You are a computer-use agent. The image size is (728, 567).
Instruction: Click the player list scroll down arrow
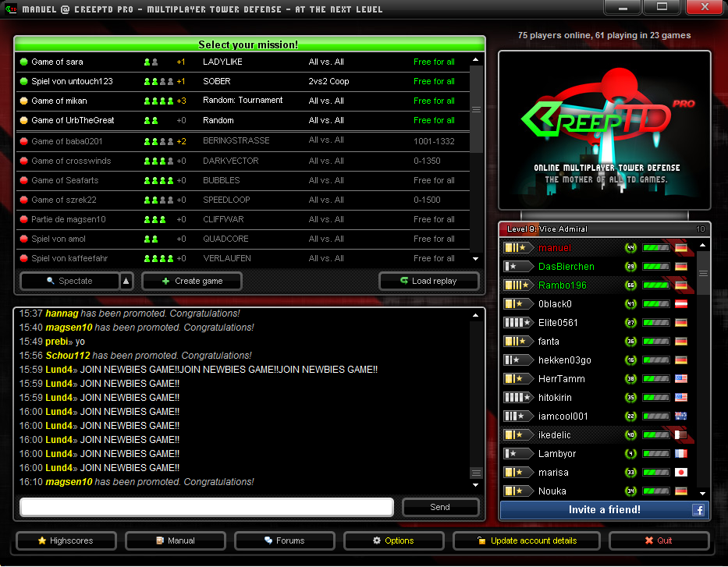(702, 494)
